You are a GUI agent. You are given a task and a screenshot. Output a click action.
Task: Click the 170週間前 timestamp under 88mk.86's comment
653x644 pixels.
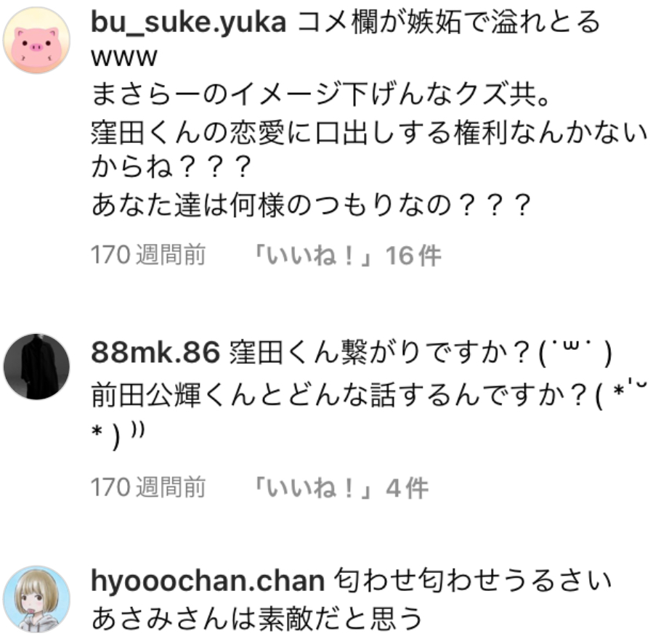click(148, 487)
